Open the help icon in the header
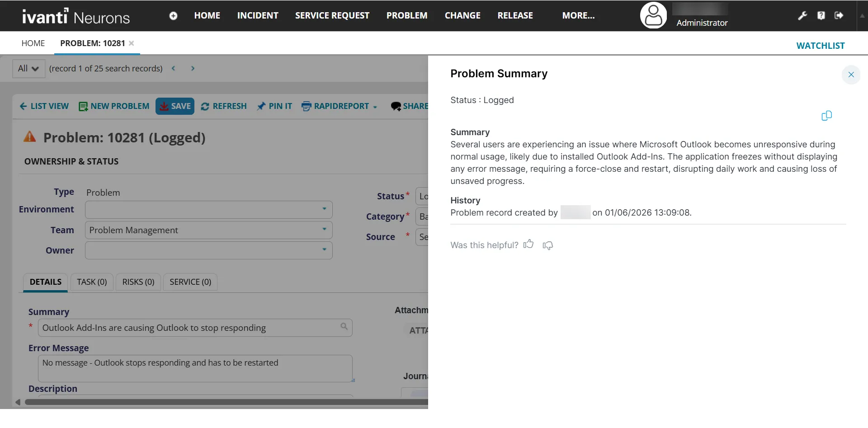This screenshot has height=428, width=868. point(821,16)
